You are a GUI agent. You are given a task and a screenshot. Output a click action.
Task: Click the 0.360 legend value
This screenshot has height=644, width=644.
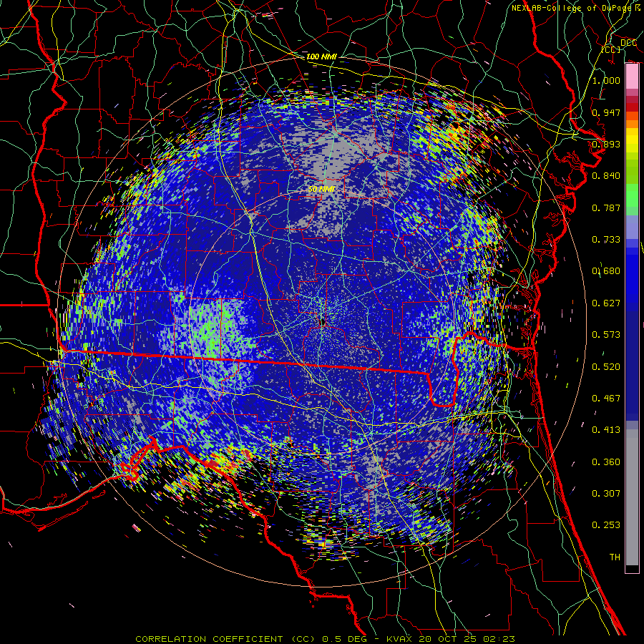tap(606, 462)
